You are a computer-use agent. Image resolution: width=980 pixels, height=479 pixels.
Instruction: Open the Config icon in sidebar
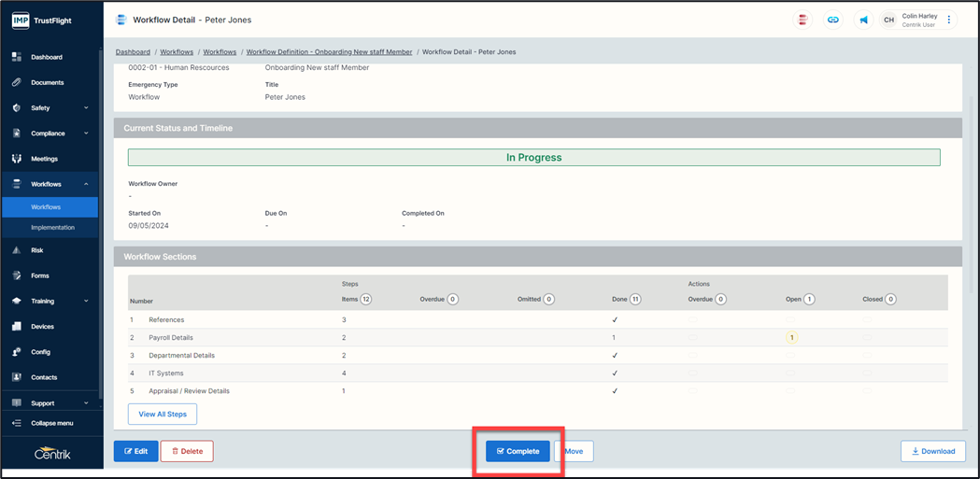tap(17, 352)
